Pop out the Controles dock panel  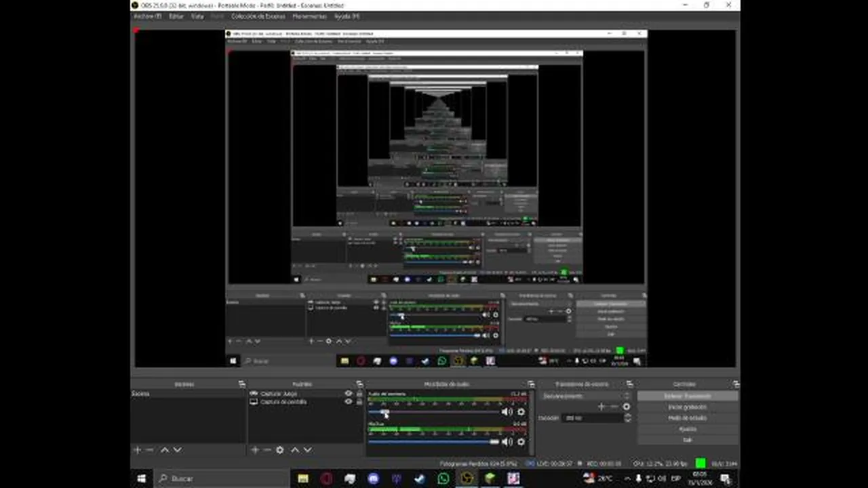[x=736, y=384]
